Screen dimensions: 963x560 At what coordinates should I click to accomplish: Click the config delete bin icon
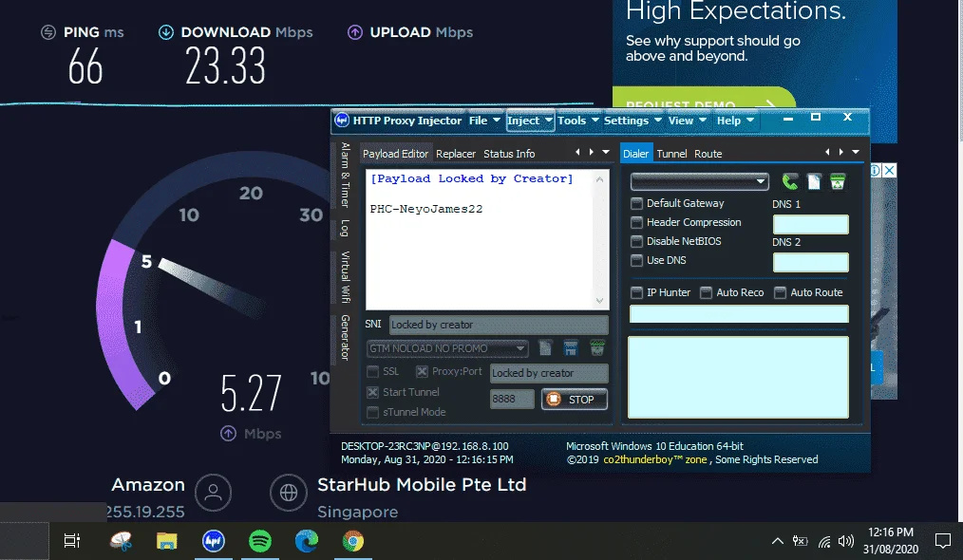[x=597, y=348]
